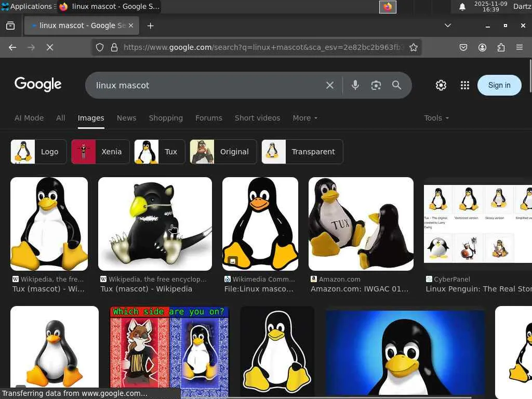Image resolution: width=532 pixels, height=399 pixels.
Task: Switch to AI Mode tab
Action: click(29, 118)
